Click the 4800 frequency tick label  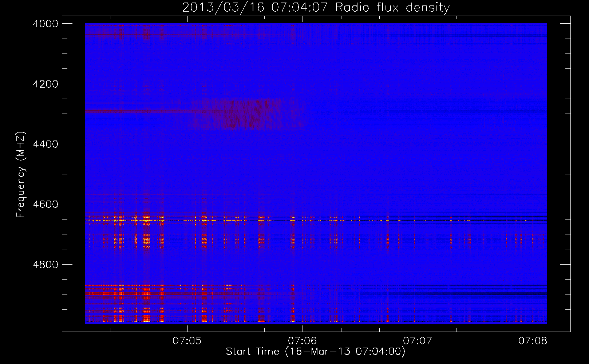[x=46, y=264]
